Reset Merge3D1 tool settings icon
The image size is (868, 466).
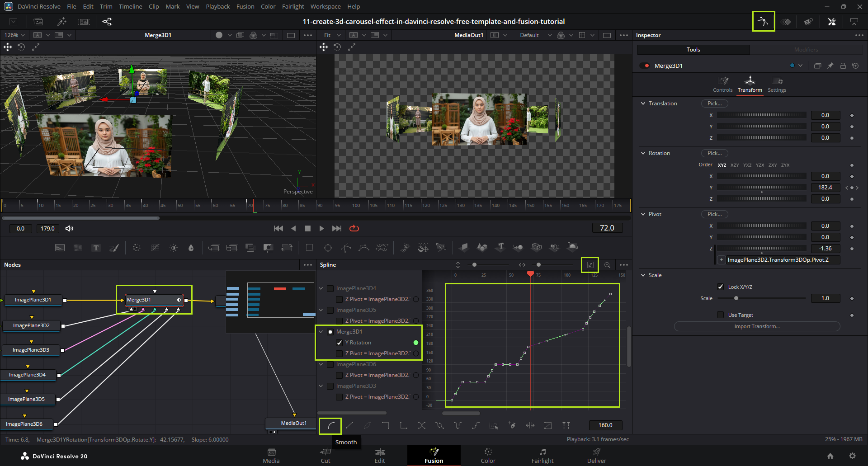pyautogui.click(x=855, y=66)
